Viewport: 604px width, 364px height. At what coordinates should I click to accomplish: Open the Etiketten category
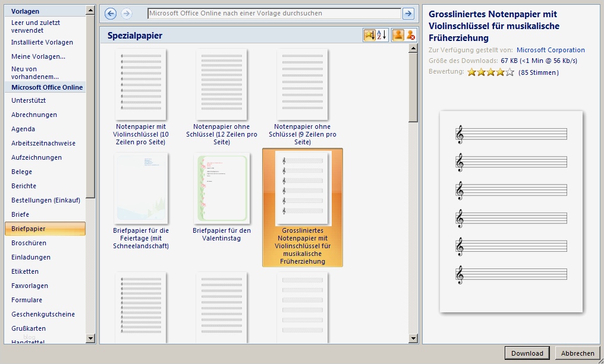[24, 271]
